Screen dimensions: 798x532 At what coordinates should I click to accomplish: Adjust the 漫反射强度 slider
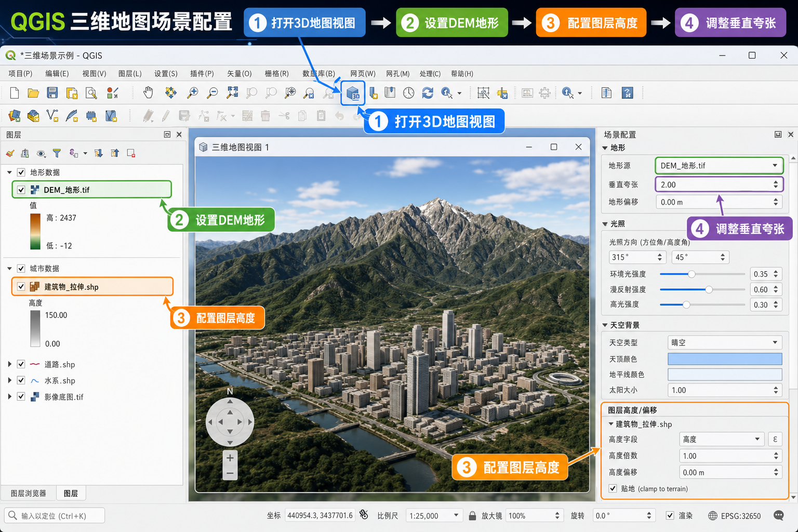702,289
